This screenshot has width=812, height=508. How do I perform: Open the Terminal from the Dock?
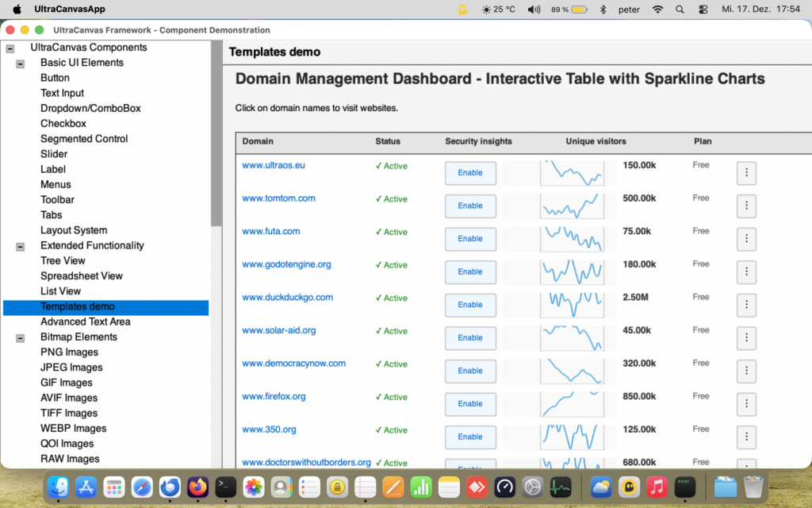pos(225,487)
